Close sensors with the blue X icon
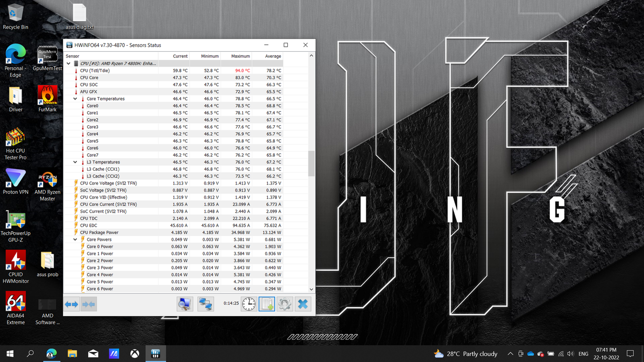The image size is (644, 362). [303, 304]
